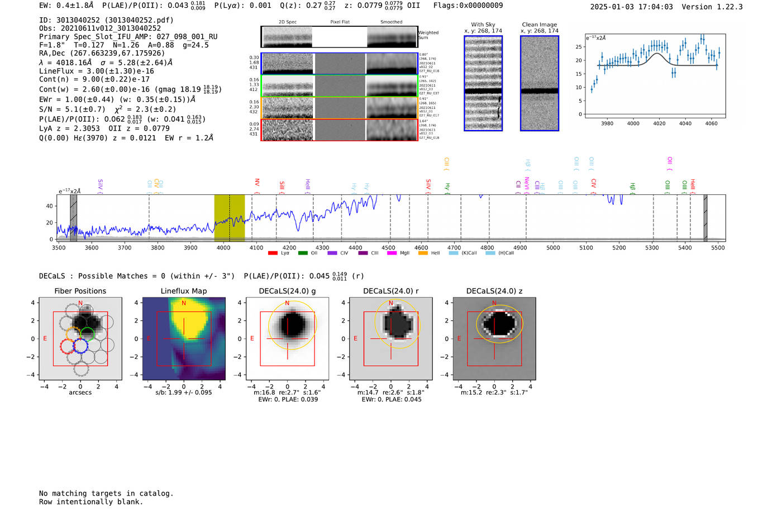Click the s/b: 1.99 +/- 0.095 caption
Image resolution: width=782 pixels, height=532 pixels.
(184, 392)
